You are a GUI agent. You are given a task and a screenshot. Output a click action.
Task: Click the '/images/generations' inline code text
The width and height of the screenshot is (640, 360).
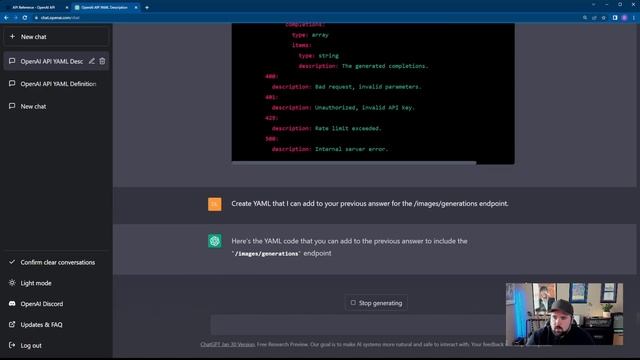[x=266, y=253]
